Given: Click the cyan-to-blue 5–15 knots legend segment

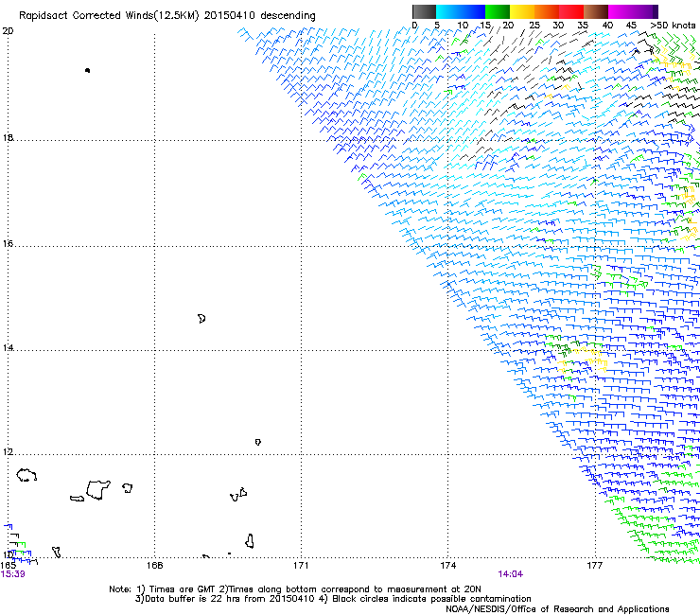Looking at the screenshot, I should 461,11.
